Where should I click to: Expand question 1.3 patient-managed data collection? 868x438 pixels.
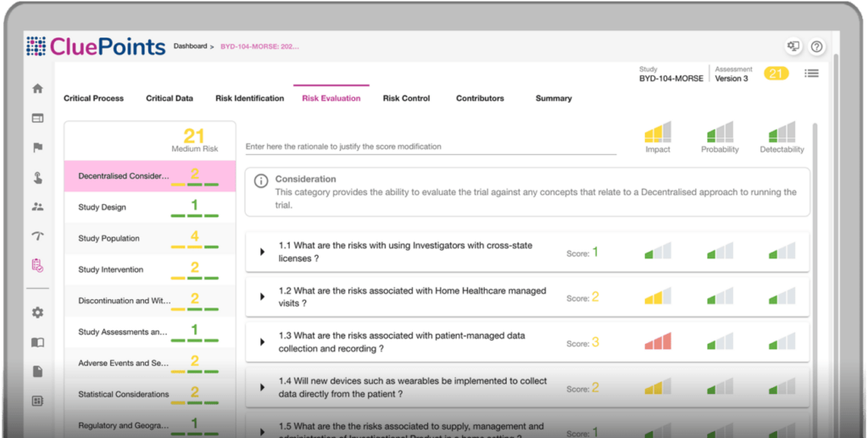(x=263, y=342)
